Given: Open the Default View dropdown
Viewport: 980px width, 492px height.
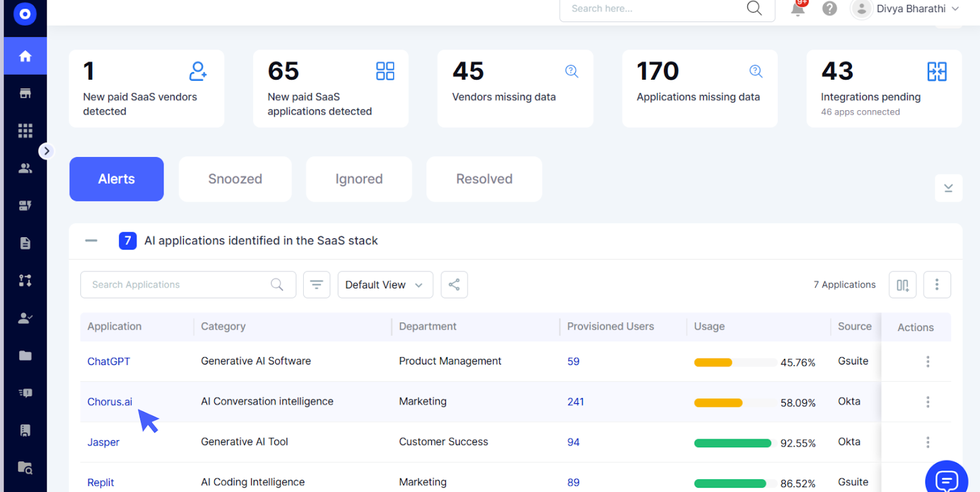Looking at the screenshot, I should pyautogui.click(x=385, y=285).
